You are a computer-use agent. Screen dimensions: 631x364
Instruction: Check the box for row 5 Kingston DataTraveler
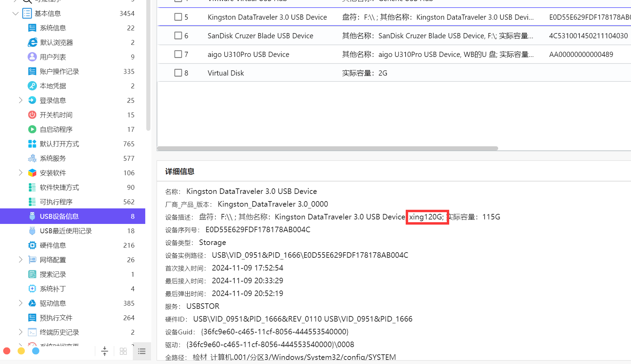coord(178,17)
